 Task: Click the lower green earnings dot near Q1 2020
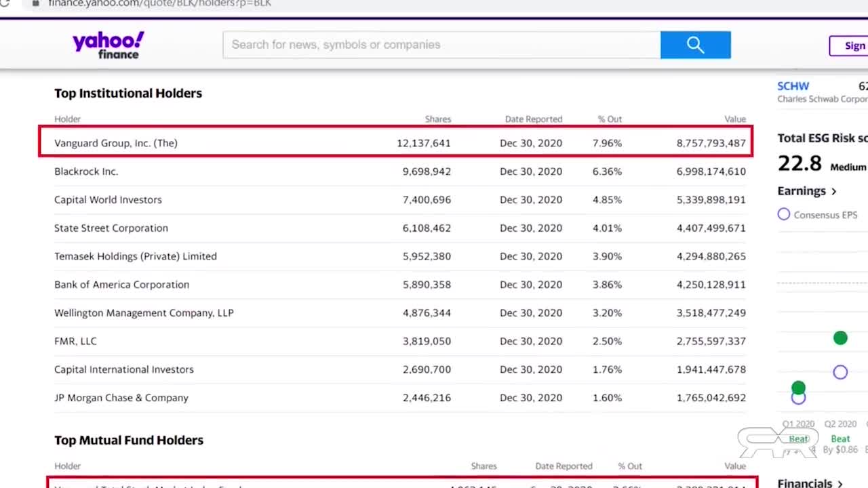798,388
